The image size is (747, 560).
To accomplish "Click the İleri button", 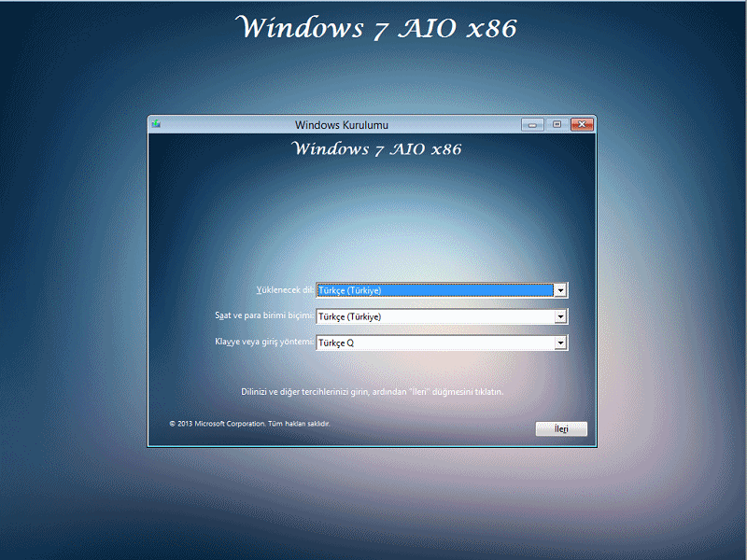I will [561, 429].
